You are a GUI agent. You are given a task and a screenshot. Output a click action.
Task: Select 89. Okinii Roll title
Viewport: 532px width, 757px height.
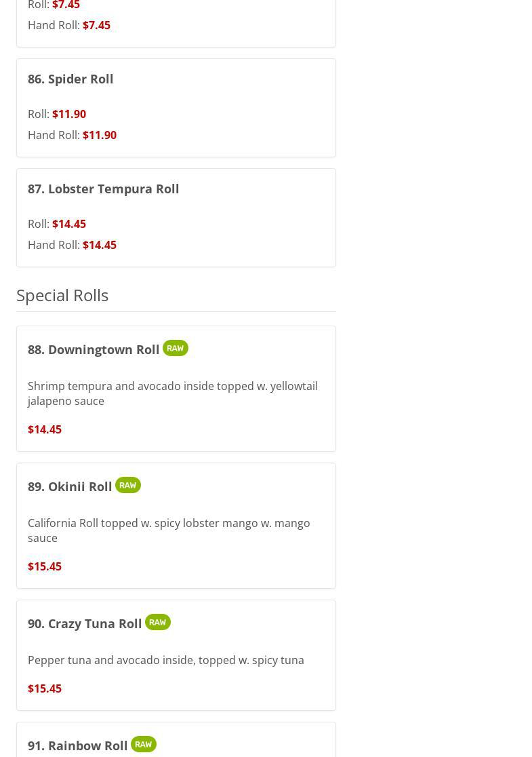point(70,486)
